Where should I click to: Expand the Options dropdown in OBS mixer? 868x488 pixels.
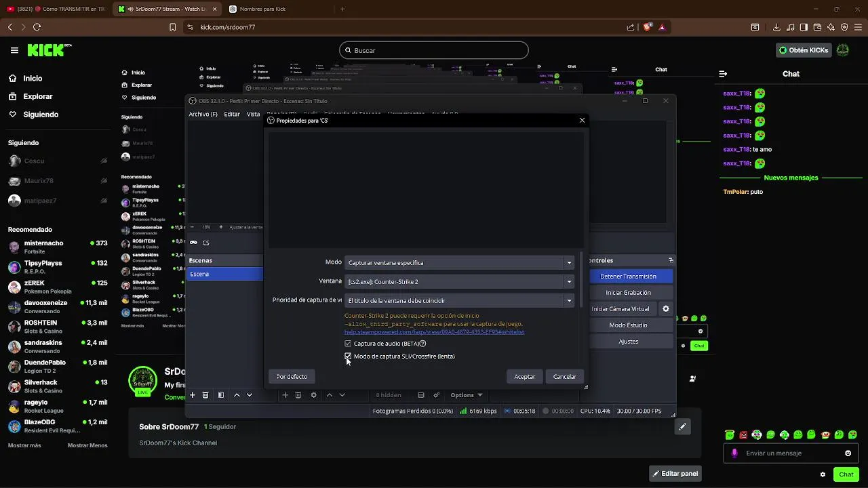(467, 395)
